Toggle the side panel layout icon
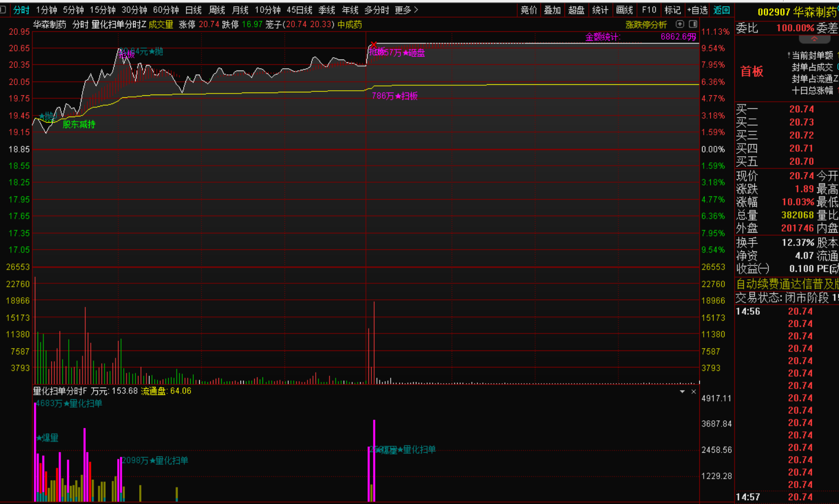839x504 pixels. (693, 24)
